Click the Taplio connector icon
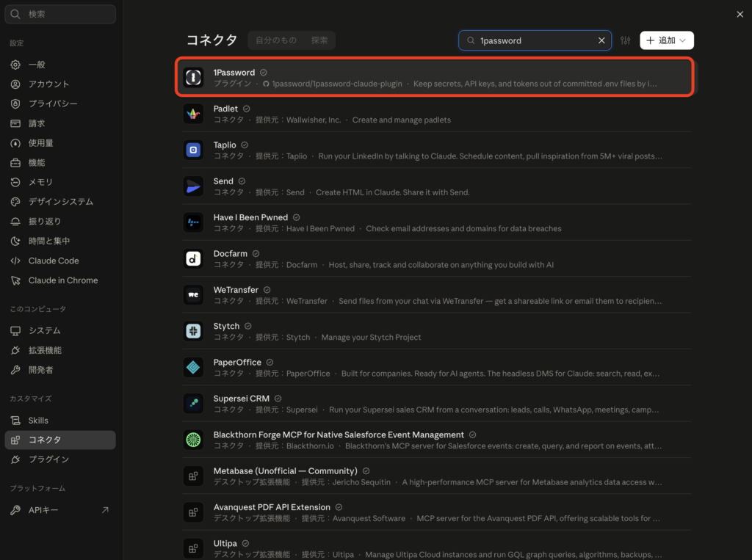This screenshot has width=752, height=560. click(x=193, y=150)
